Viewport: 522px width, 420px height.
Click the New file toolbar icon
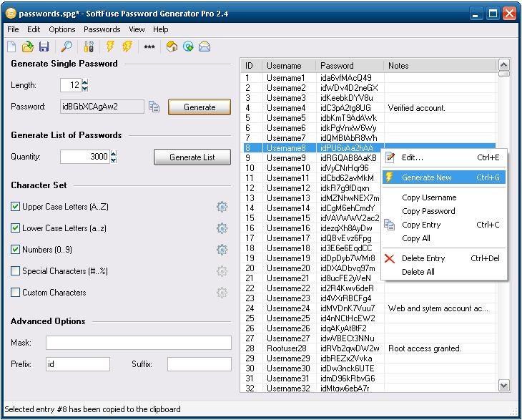pyautogui.click(x=11, y=47)
